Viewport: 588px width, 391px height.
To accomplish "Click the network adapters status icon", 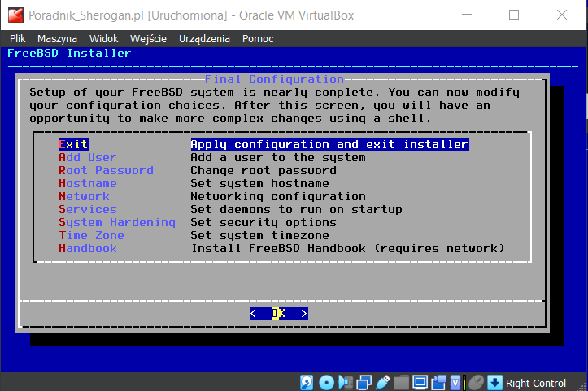I will (364, 382).
